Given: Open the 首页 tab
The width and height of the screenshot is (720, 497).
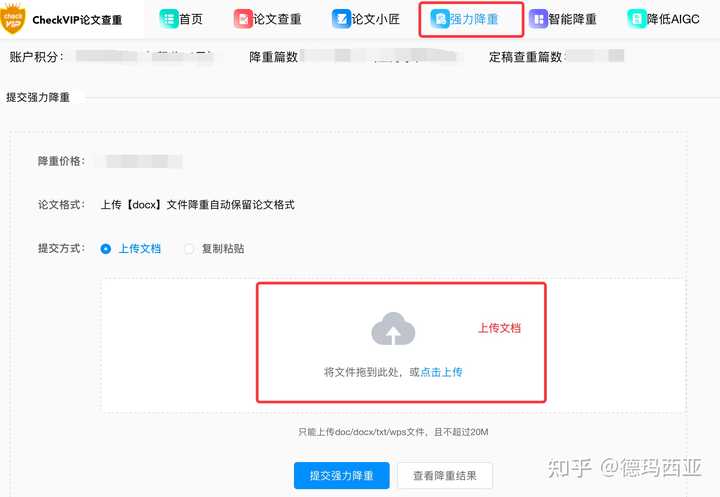Looking at the screenshot, I should [x=181, y=19].
